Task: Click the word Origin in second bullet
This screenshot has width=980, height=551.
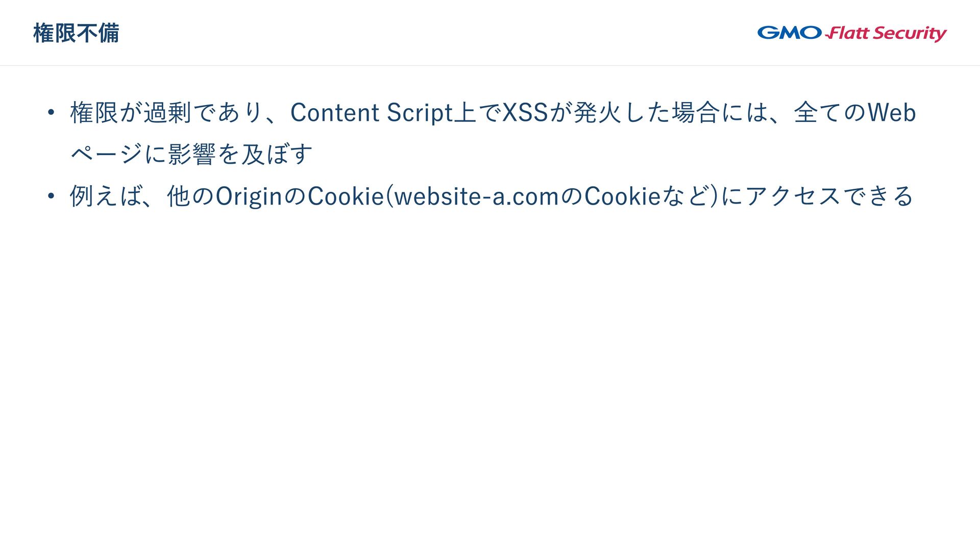Action: pyautogui.click(x=249, y=196)
